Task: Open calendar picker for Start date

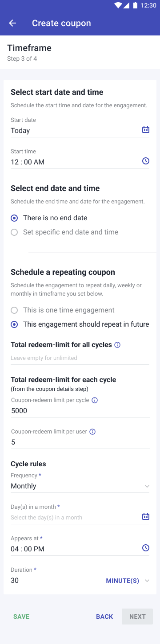Action: click(145, 130)
